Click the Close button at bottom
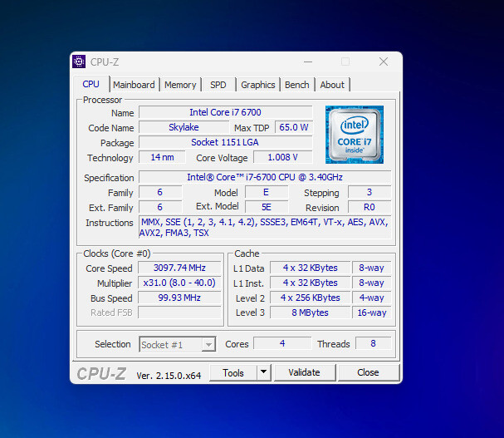 pos(368,372)
